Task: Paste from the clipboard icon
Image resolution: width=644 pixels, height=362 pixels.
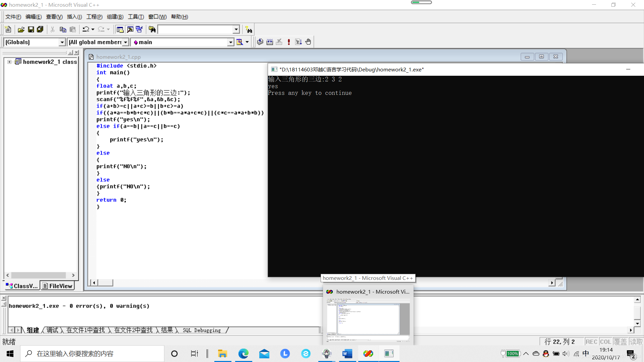Action: pos(73,29)
